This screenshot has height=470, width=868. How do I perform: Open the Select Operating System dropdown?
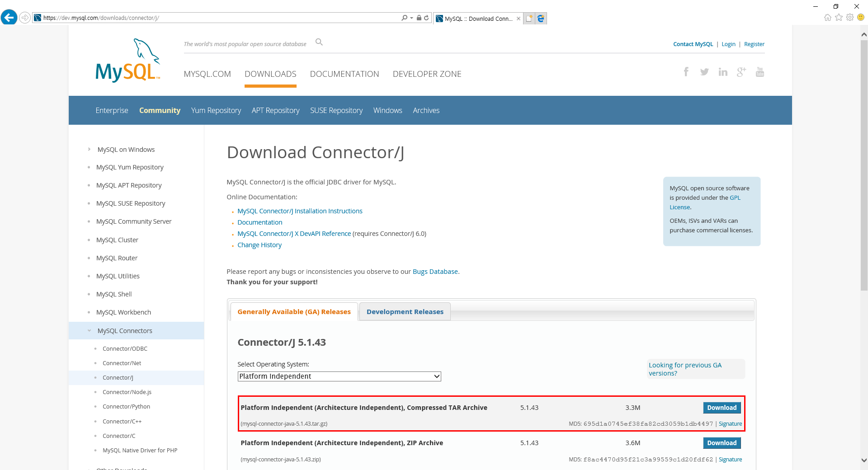pos(339,376)
